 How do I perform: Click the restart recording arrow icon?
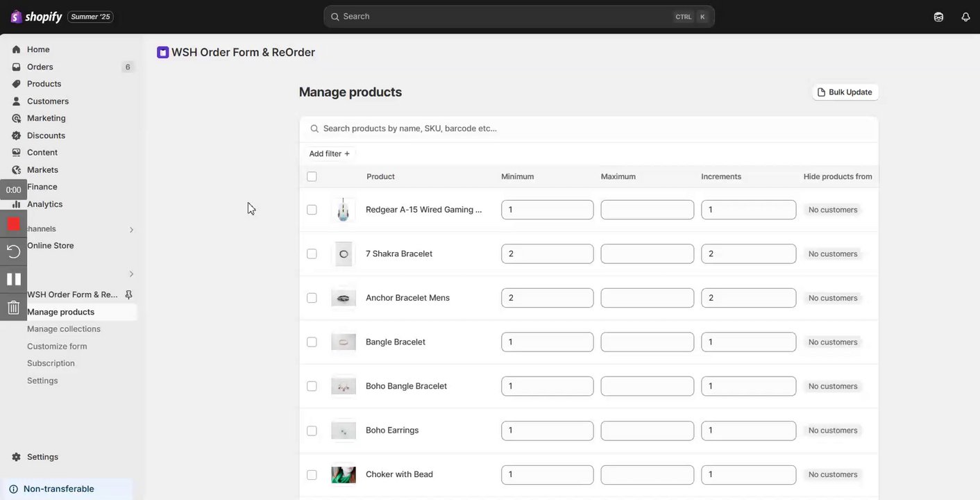pyautogui.click(x=14, y=251)
